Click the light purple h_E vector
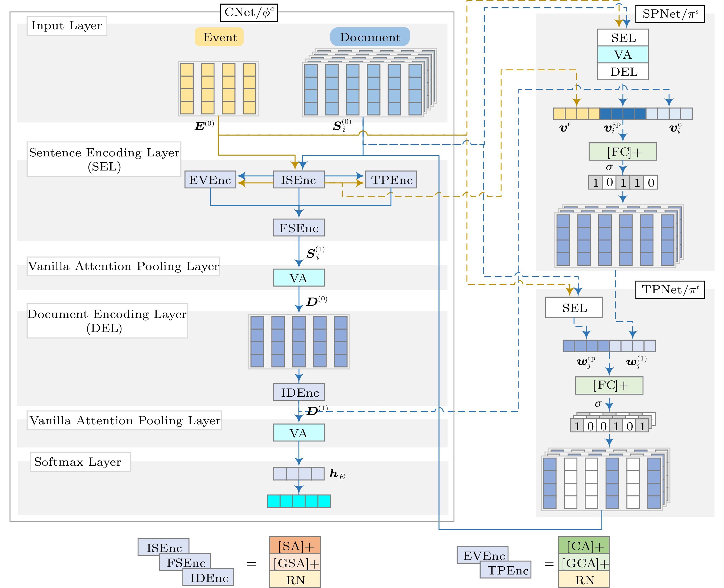The image size is (724, 588). pos(299,474)
